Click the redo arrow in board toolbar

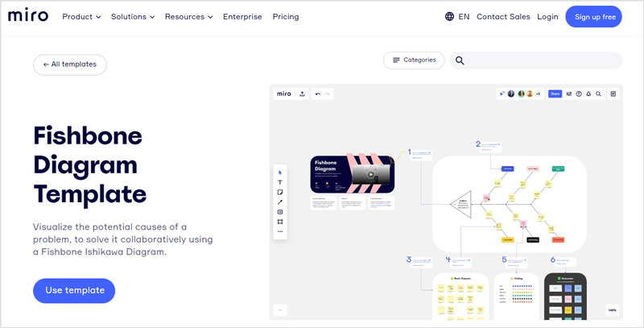[327, 94]
